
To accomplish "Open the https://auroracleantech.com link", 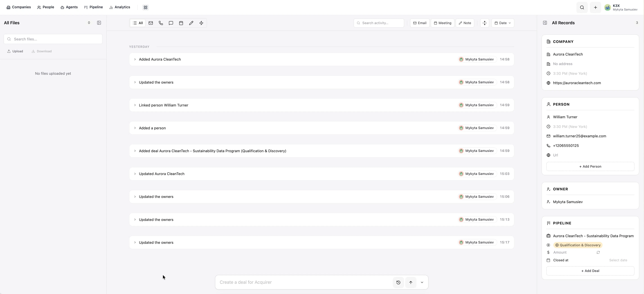I will click(577, 83).
